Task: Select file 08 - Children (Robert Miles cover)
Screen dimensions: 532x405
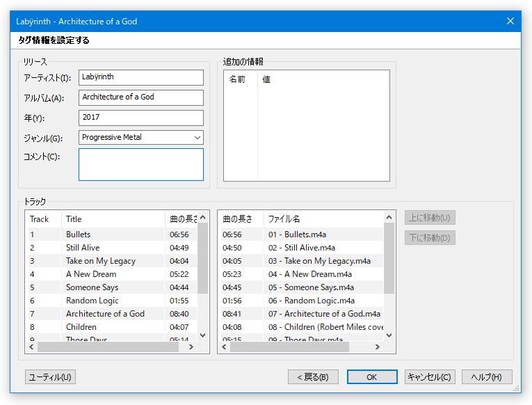Action: 302,327
